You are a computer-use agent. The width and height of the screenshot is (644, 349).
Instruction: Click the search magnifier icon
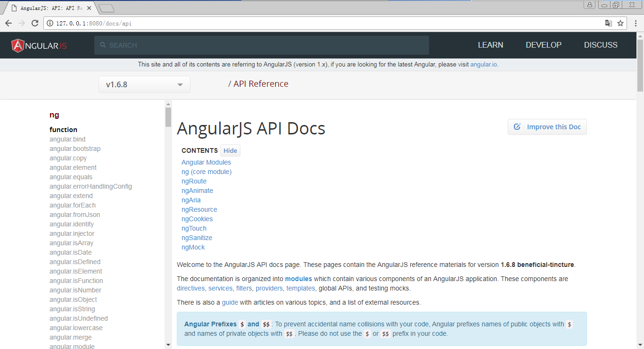pos(103,45)
